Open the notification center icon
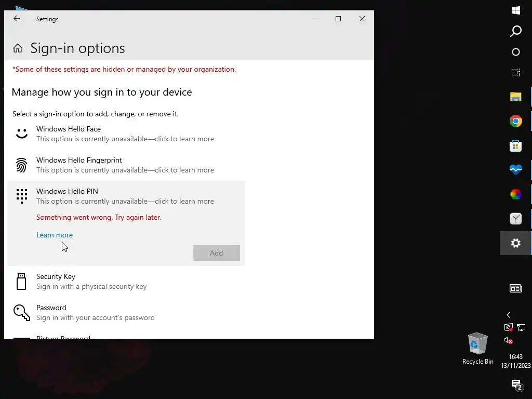This screenshot has height=399, width=532. tap(516, 385)
